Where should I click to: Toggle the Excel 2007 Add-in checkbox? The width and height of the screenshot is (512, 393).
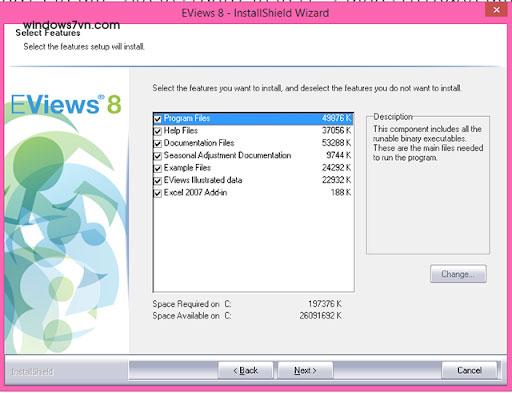[158, 193]
